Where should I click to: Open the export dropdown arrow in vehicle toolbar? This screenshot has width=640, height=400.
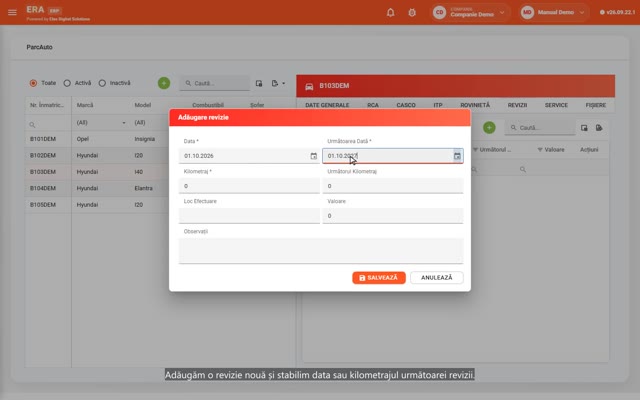coord(284,83)
